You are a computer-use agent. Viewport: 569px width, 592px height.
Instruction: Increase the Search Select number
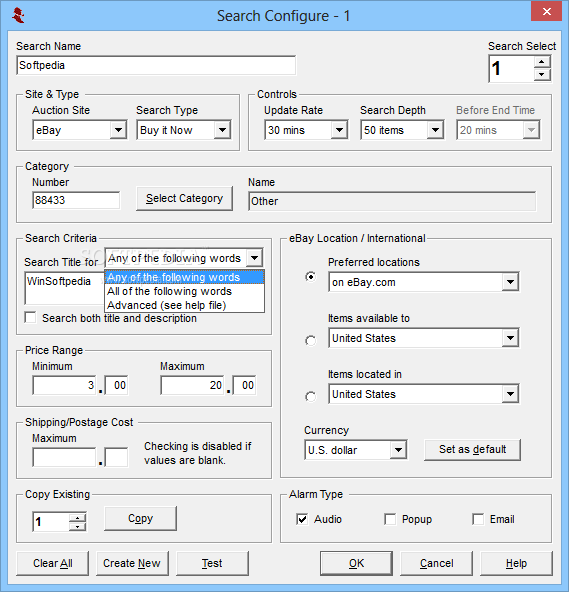pos(542,62)
